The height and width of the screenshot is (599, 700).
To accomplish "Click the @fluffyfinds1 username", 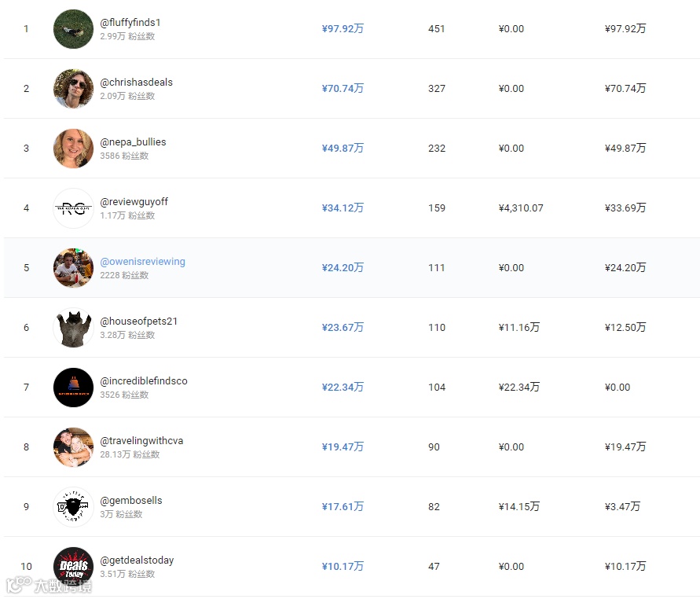I will [x=130, y=22].
